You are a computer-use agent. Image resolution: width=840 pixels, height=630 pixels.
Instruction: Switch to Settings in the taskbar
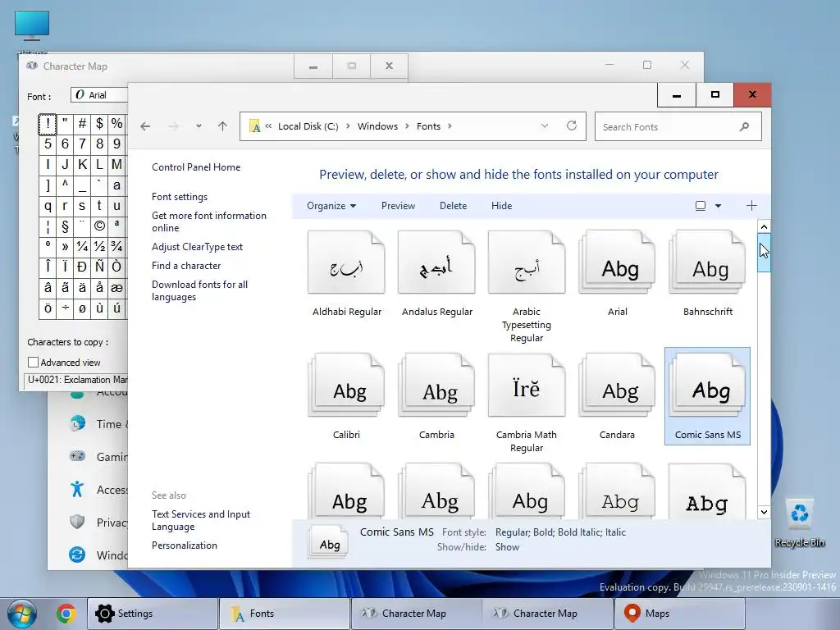click(152, 614)
